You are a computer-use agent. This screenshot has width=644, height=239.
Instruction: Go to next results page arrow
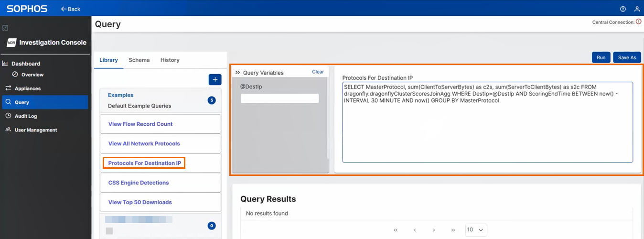(x=434, y=230)
